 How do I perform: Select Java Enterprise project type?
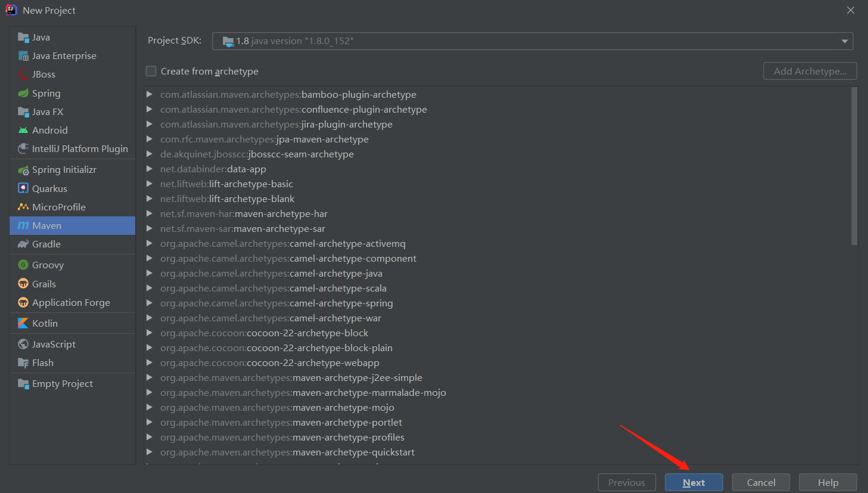coord(73,56)
